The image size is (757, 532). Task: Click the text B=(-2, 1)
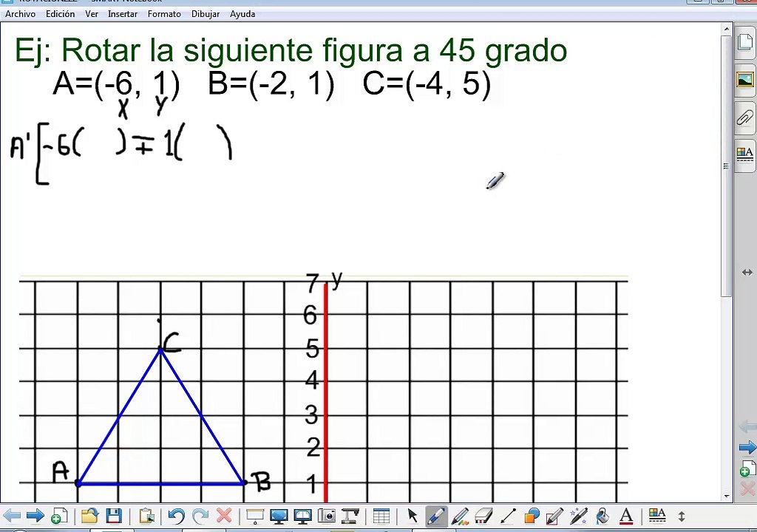[x=271, y=84]
